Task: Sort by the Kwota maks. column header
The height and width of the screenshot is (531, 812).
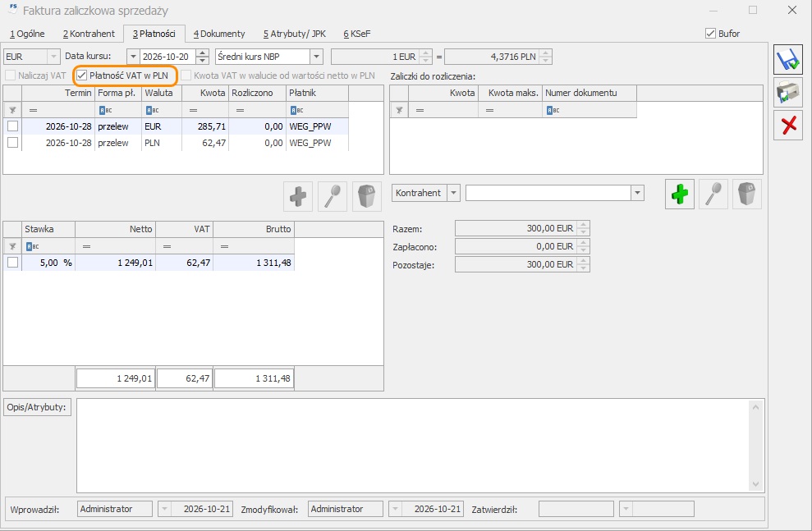Action: tap(510, 94)
